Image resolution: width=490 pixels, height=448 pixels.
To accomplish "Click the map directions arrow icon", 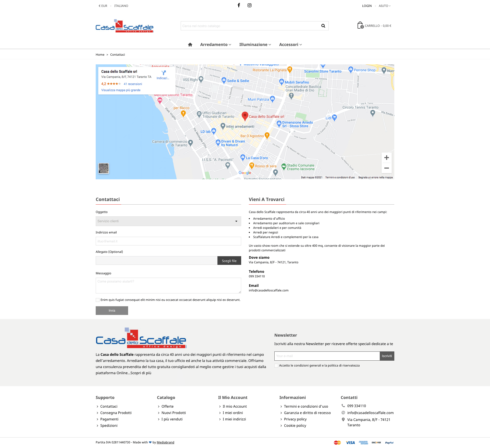I will point(164,73).
